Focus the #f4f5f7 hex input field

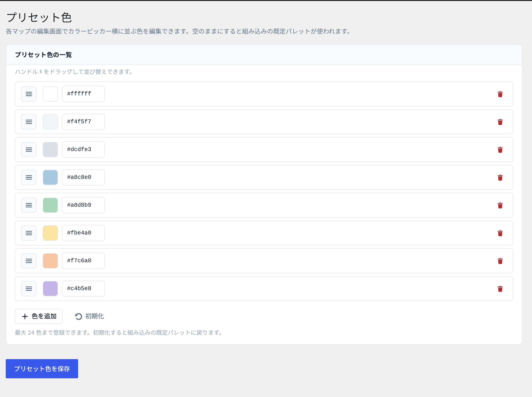tap(83, 122)
